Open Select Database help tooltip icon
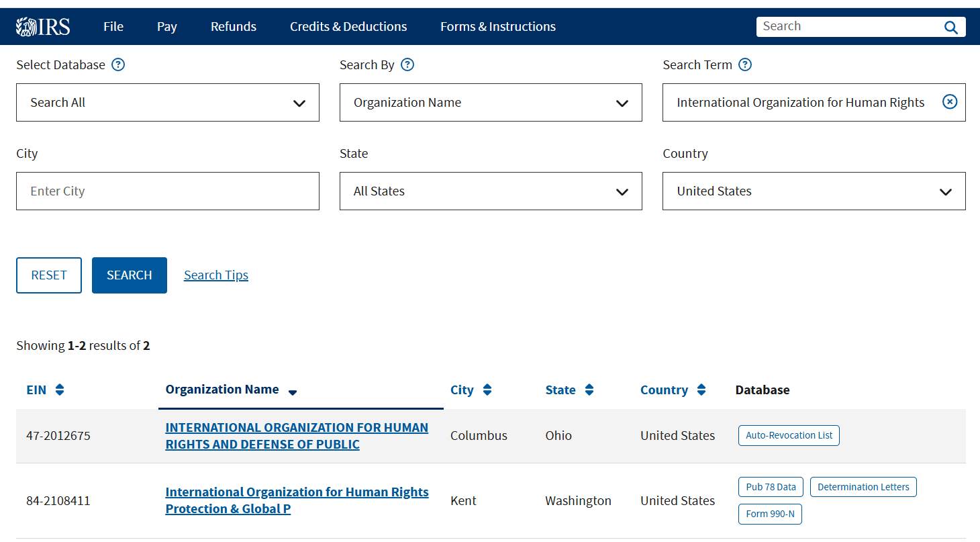Image resolution: width=980 pixels, height=542 pixels. coord(118,65)
